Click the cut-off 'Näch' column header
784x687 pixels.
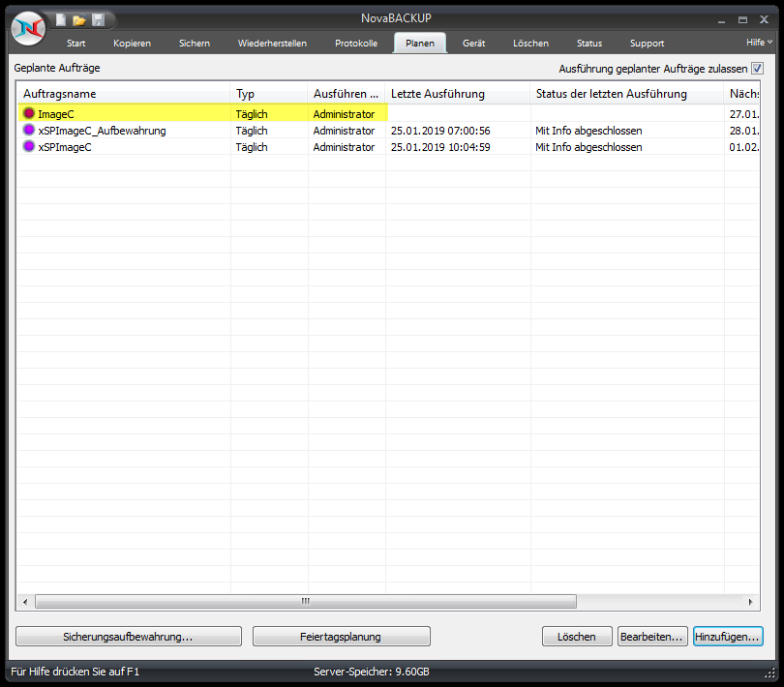pos(742,94)
